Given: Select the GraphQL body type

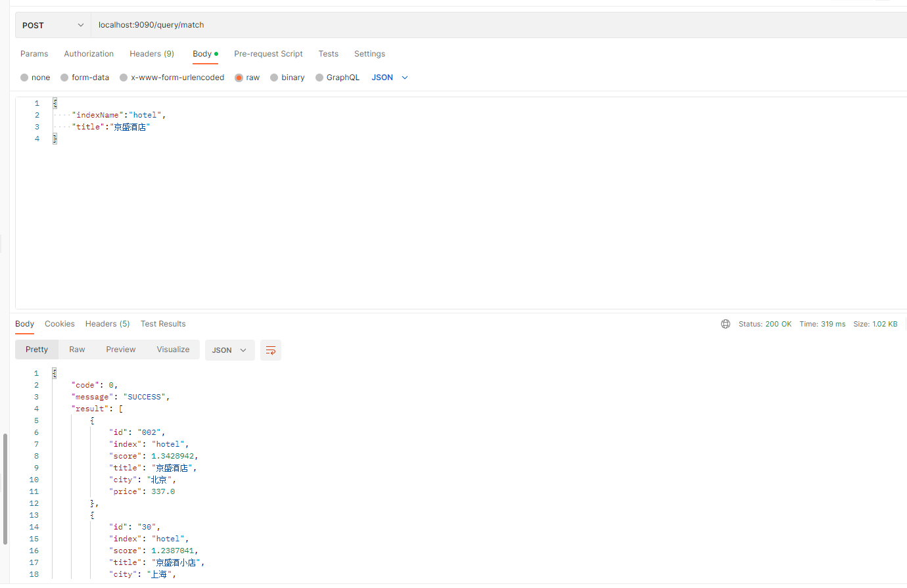Looking at the screenshot, I should (x=338, y=78).
